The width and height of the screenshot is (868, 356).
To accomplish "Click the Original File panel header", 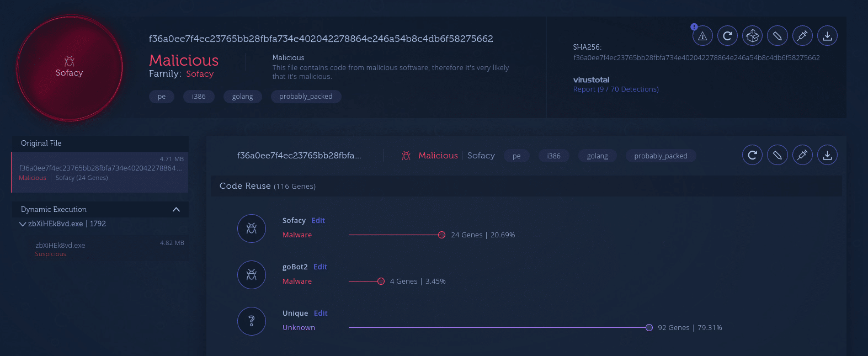I will (100, 144).
